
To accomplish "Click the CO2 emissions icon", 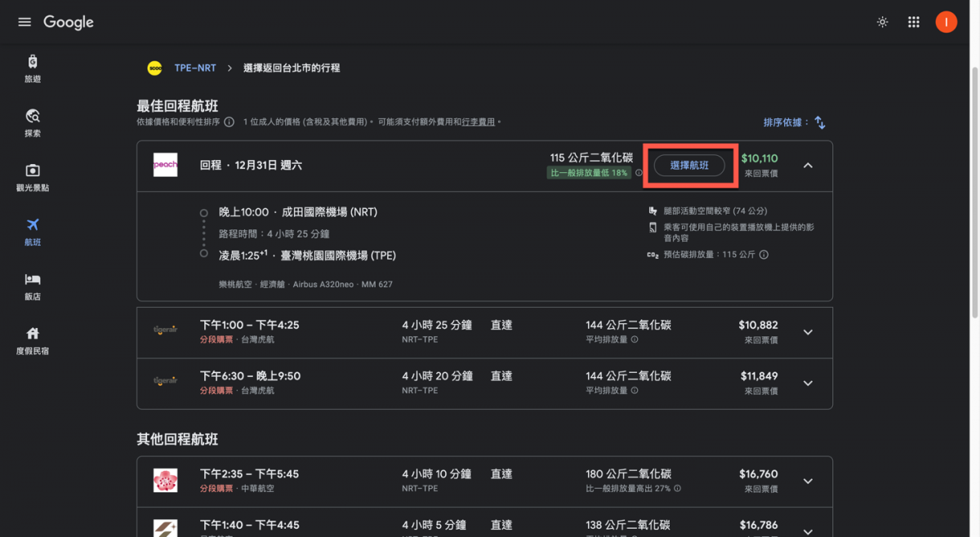I will pyautogui.click(x=653, y=255).
